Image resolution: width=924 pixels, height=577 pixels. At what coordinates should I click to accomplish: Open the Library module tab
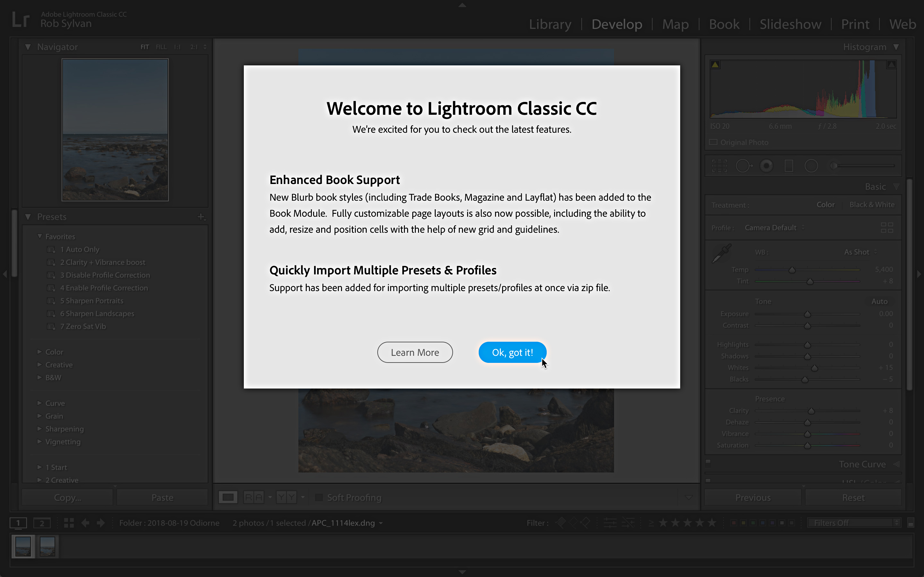coord(550,24)
